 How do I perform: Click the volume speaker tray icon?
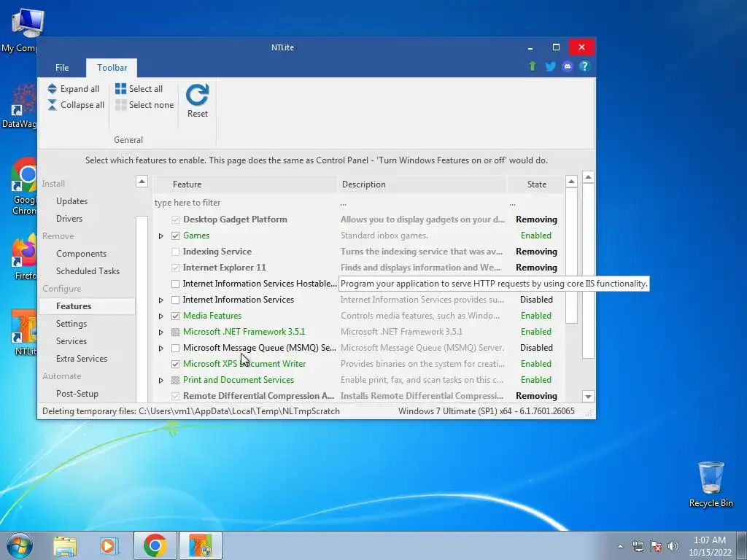(673, 546)
